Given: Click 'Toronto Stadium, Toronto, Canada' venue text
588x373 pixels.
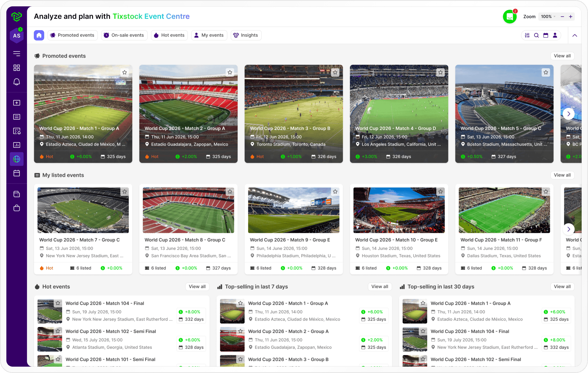Looking at the screenshot, I should (x=291, y=144).
